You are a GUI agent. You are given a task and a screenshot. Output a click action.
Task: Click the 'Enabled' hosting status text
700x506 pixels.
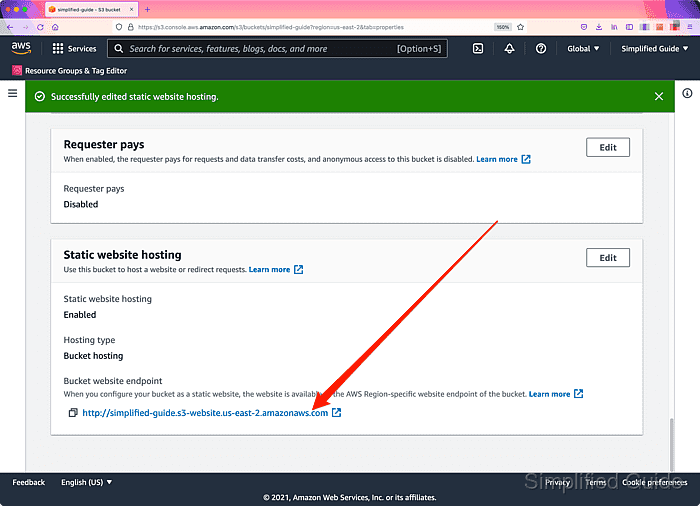pyautogui.click(x=80, y=315)
